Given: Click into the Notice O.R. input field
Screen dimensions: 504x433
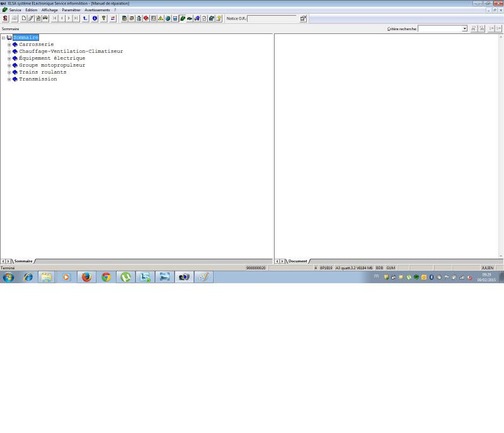Looking at the screenshot, I should [272, 19].
